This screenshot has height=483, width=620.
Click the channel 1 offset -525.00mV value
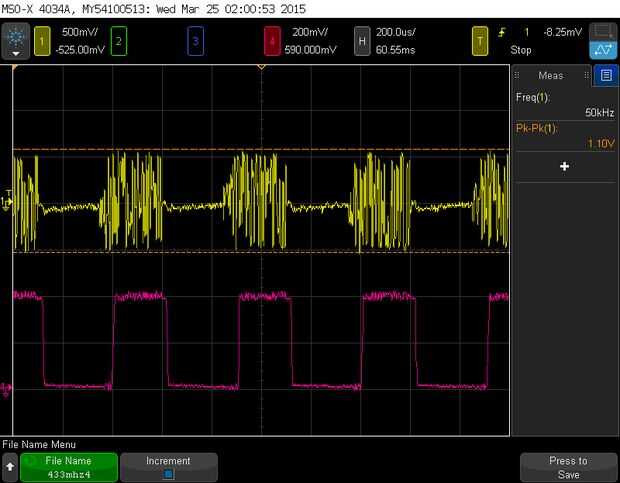point(80,50)
